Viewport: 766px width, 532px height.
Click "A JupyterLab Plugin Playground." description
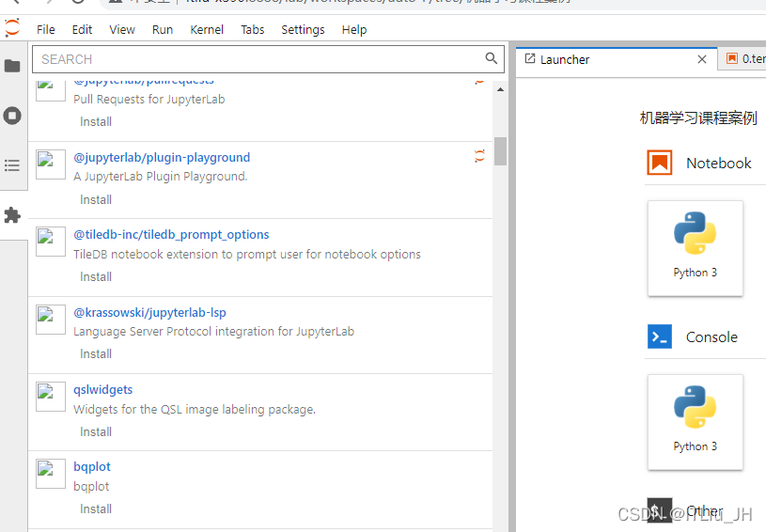[160, 177]
